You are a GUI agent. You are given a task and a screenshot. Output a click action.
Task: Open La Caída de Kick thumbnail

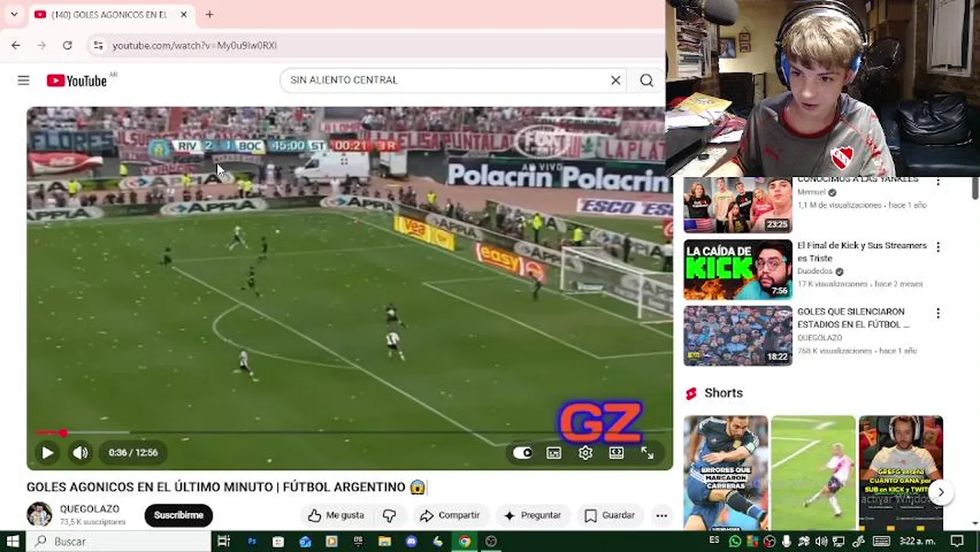(x=738, y=269)
